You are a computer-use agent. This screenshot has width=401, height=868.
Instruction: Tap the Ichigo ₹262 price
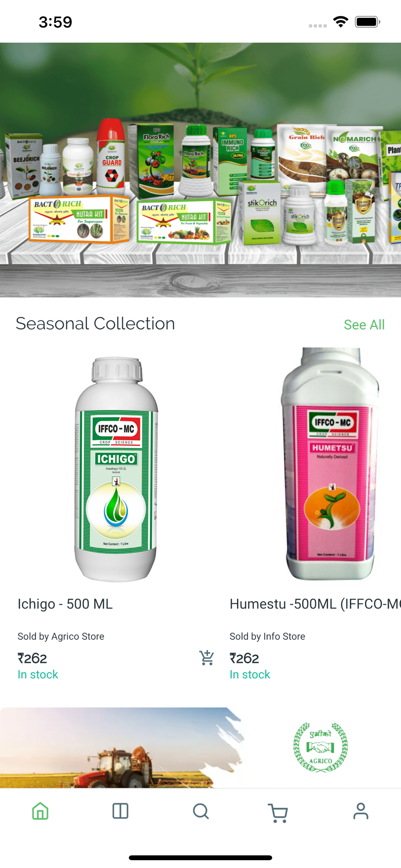[x=32, y=658]
